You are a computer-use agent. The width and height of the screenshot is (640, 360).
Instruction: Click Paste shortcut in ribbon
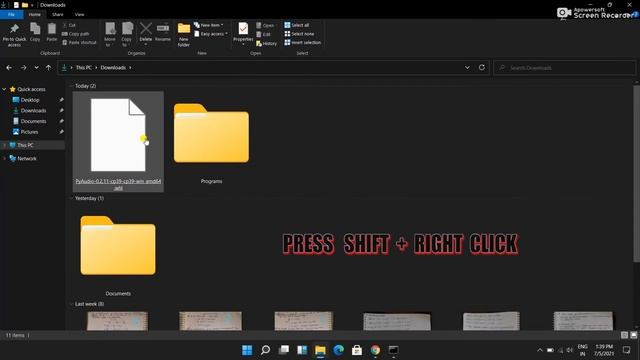79,42
